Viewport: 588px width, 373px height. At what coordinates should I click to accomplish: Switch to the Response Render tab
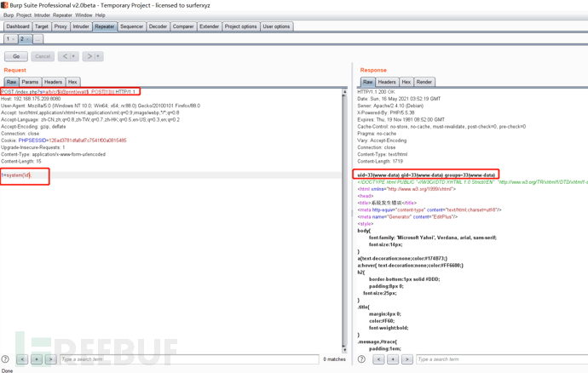[x=424, y=82]
